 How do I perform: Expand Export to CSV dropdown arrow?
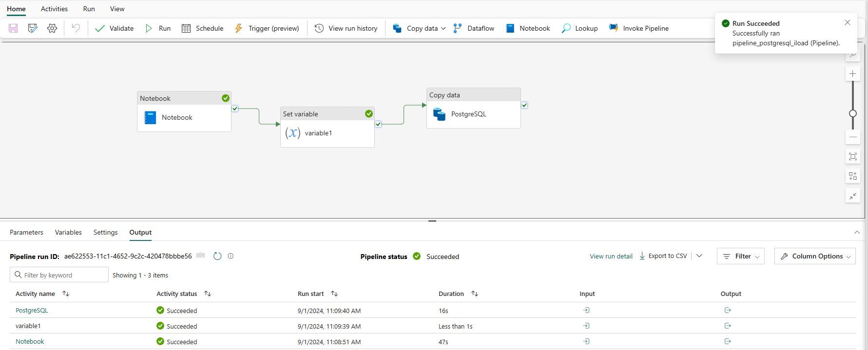click(699, 256)
